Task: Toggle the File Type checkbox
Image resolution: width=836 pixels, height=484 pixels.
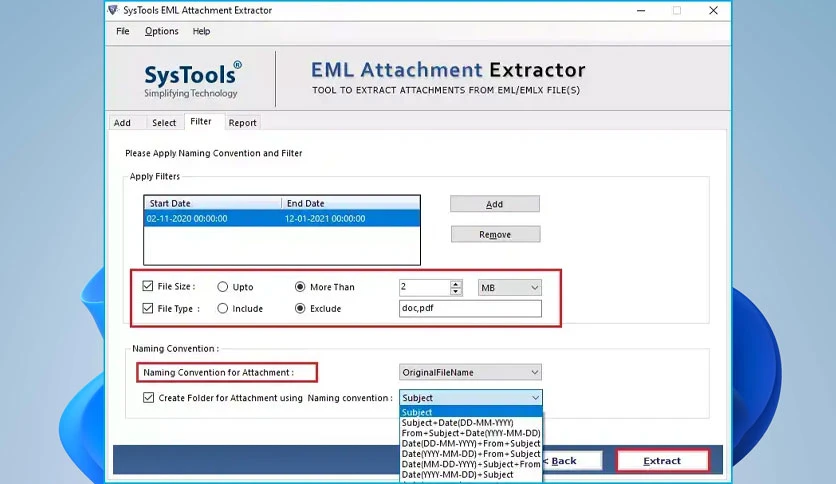Action: (148, 308)
